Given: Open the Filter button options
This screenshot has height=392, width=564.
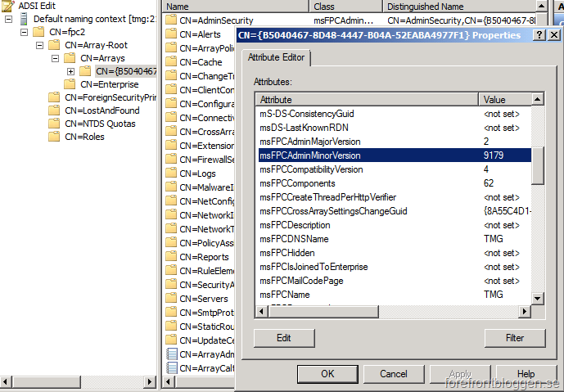Looking at the screenshot, I should pyautogui.click(x=514, y=337).
